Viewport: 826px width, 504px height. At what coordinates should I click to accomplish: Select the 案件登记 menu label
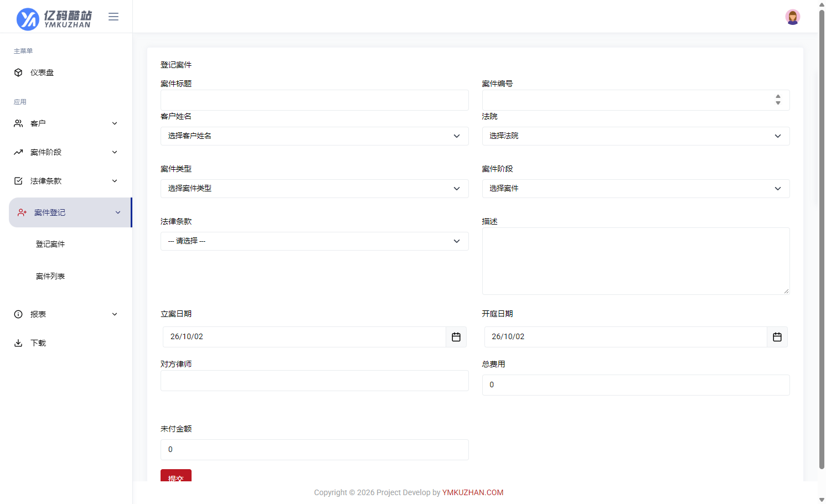(x=50, y=212)
